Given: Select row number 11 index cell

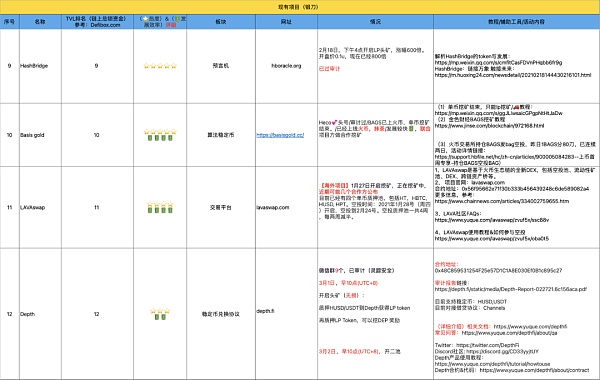Looking at the screenshot, I should point(10,207).
